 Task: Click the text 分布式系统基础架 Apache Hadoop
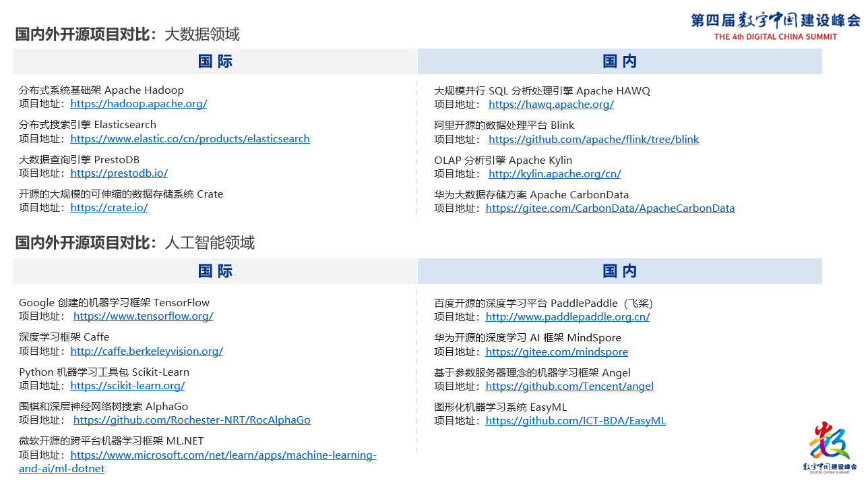pos(101,90)
